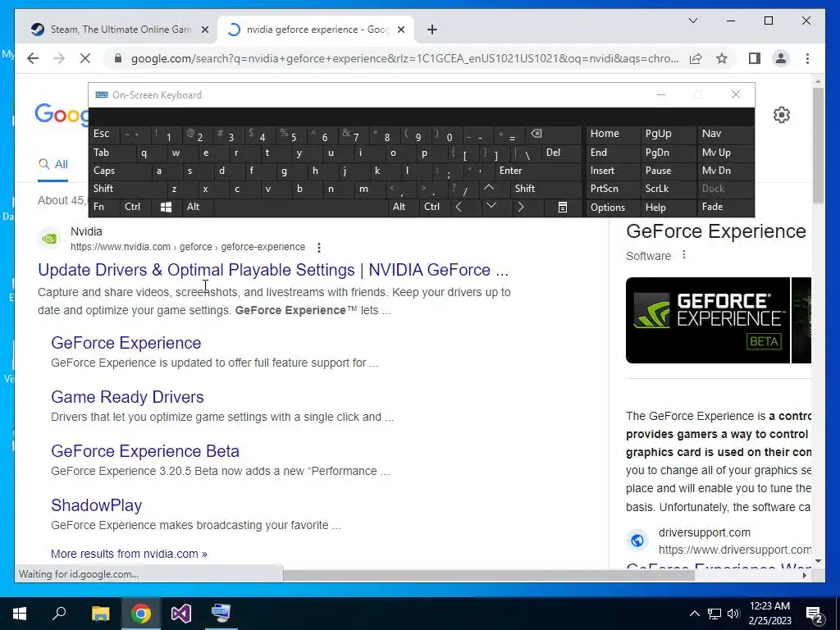Stop loading the page with X button
The image size is (840, 630).
tap(85, 58)
